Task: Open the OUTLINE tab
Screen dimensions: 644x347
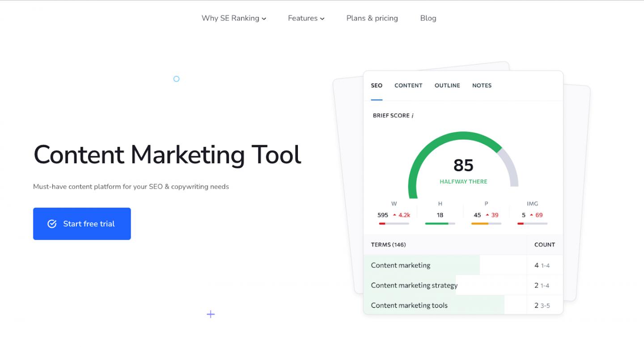Action: coord(447,86)
